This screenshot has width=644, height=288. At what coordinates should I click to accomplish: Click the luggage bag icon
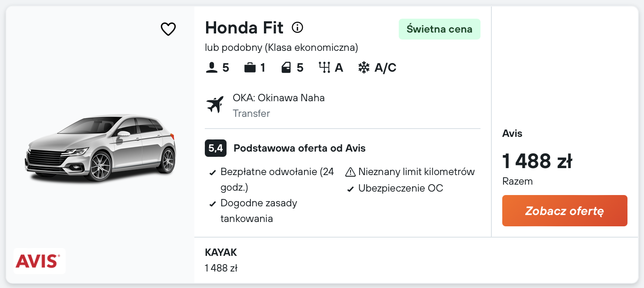pos(250,68)
